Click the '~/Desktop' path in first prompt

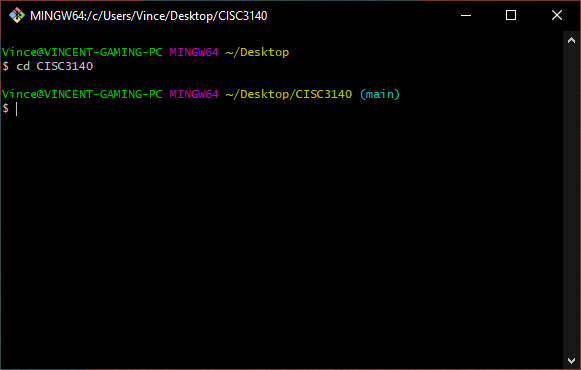click(x=257, y=52)
